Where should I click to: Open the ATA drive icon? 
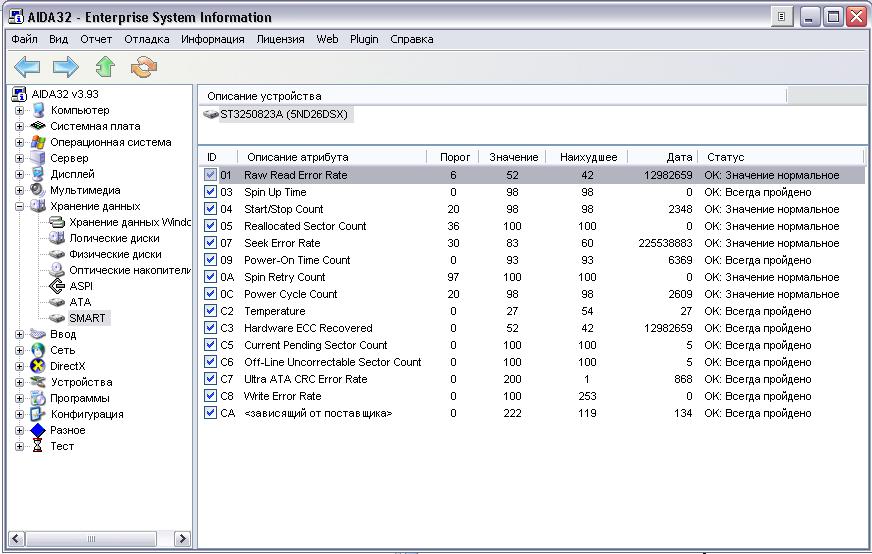(57, 302)
